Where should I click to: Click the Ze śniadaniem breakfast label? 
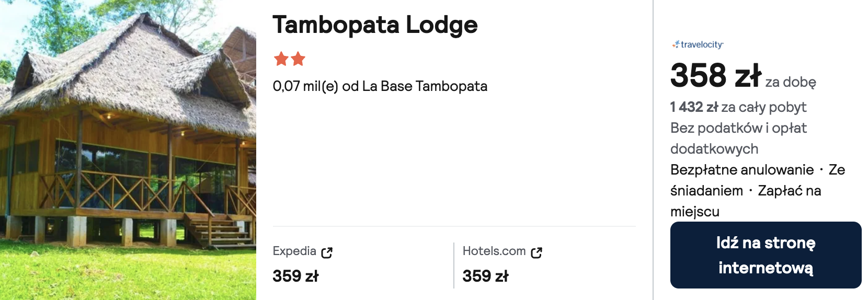[x=758, y=180]
